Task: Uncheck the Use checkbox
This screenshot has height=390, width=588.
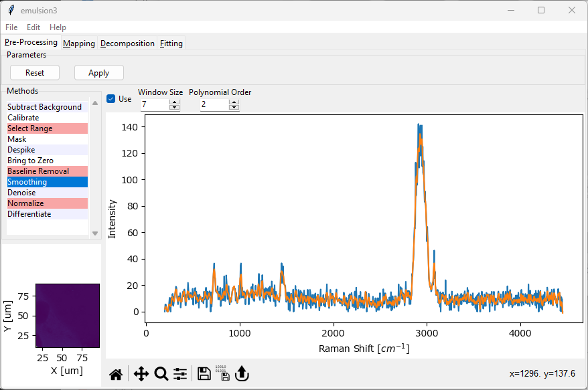Action: [x=111, y=99]
